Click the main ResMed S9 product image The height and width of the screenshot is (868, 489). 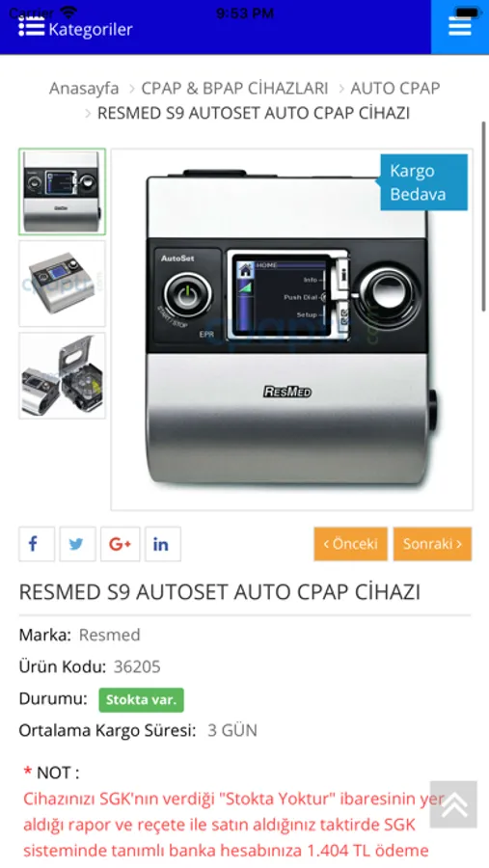(x=292, y=330)
